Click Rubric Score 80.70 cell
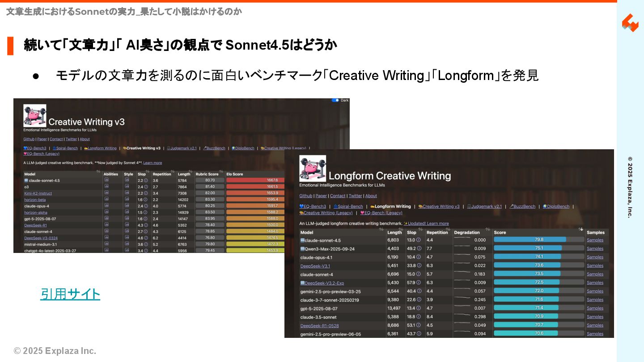644x362 pixels. pyautogui.click(x=210, y=180)
